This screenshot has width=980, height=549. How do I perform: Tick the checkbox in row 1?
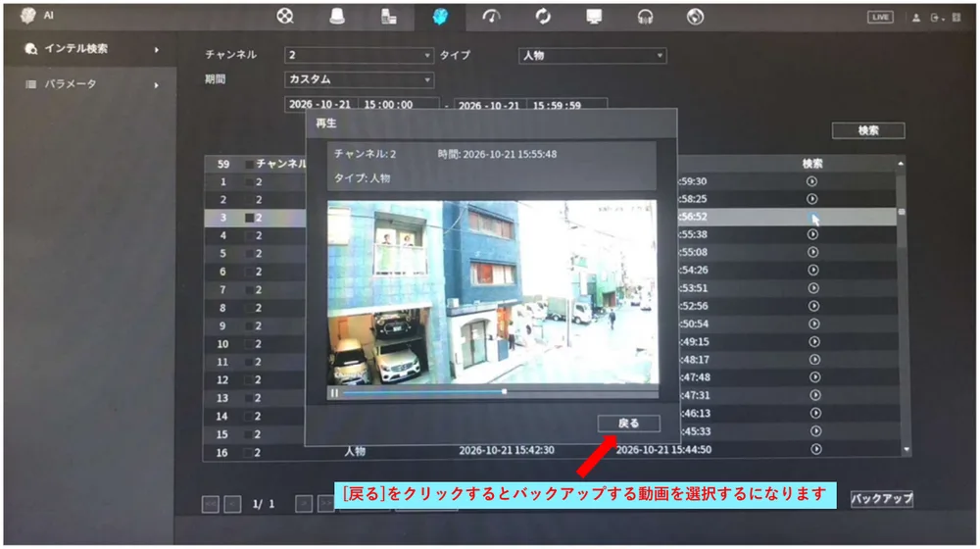pos(249,182)
